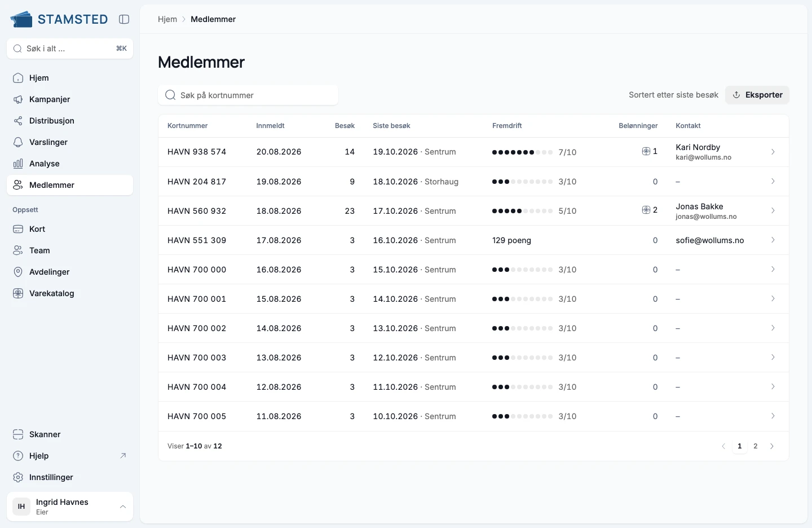Click the Innstillinger gear icon

click(x=18, y=477)
